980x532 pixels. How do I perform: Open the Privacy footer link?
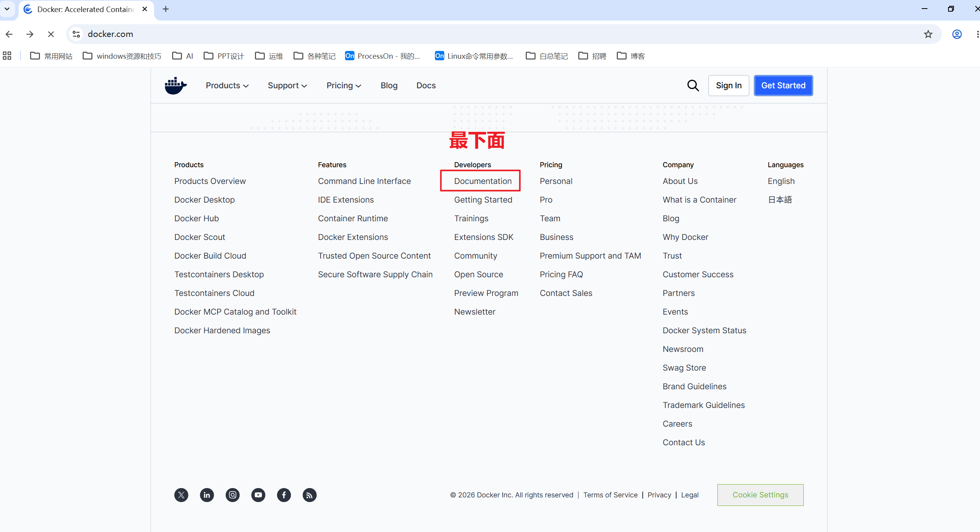pyautogui.click(x=659, y=495)
